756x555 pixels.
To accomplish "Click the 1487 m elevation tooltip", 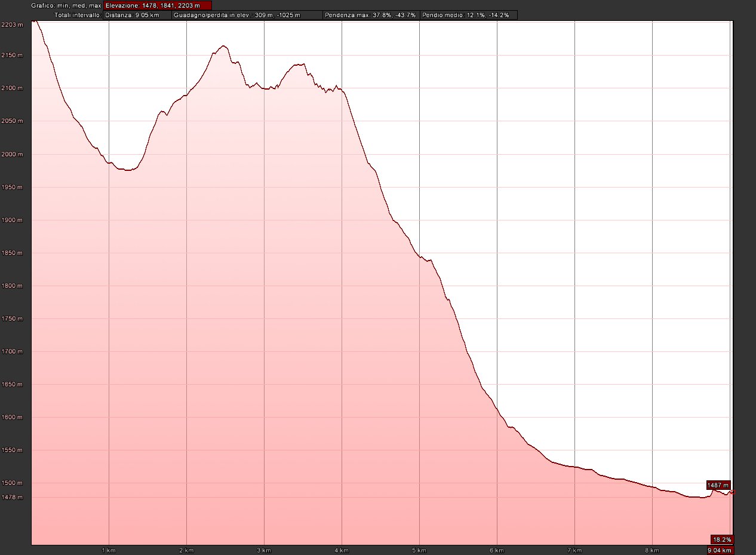I will [718, 485].
